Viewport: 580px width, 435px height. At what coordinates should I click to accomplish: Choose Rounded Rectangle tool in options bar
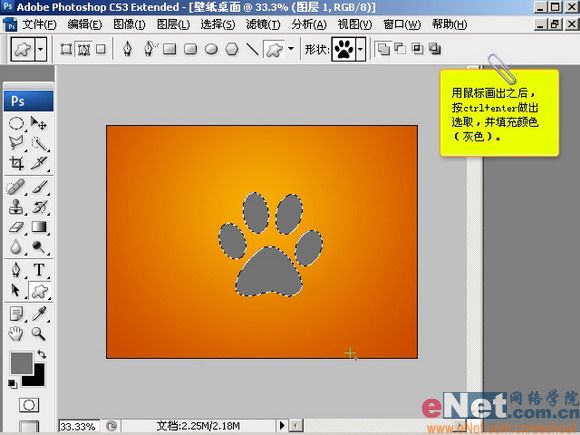click(190, 49)
